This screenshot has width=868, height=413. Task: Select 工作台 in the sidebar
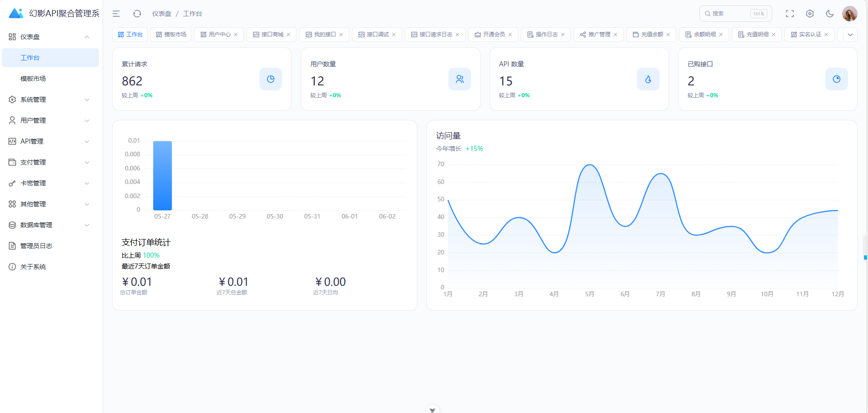50,58
